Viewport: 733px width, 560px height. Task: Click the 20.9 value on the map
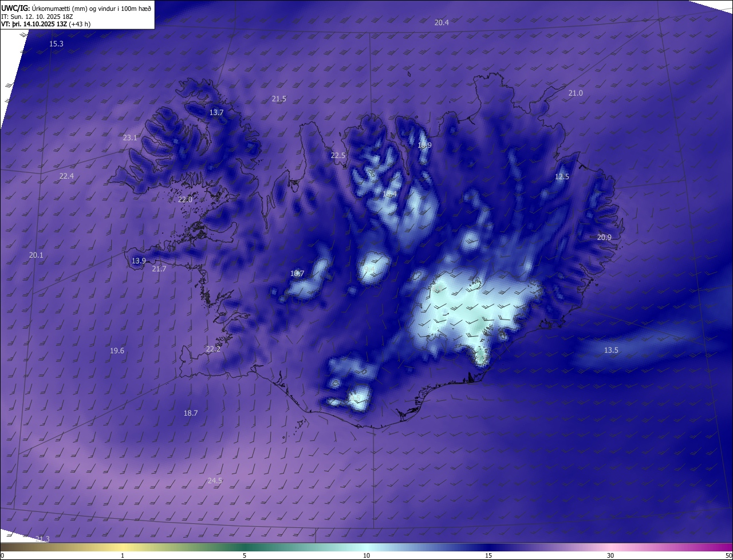(604, 238)
